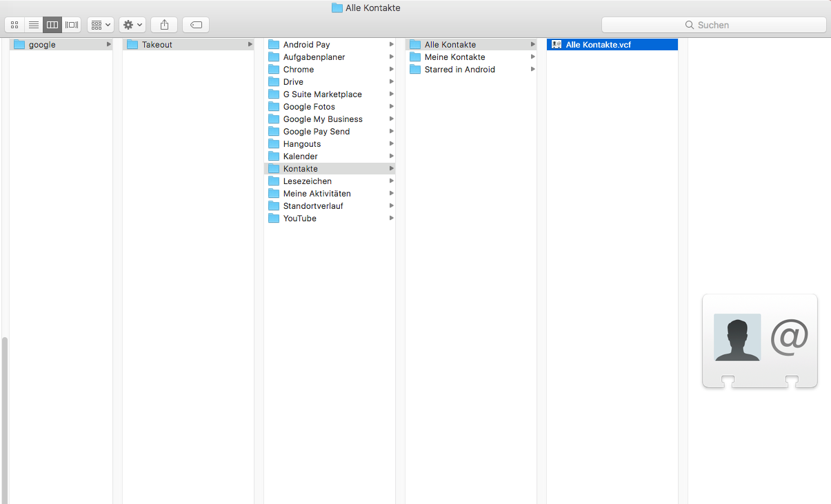The image size is (831, 504).
Task: Click the google folder disclosure arrow
Action: (x=108, y=44)
